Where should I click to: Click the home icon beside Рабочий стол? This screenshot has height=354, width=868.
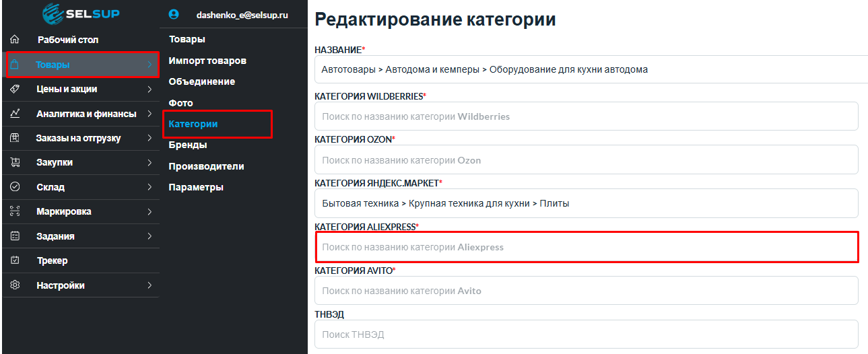[x=15, y=40]
